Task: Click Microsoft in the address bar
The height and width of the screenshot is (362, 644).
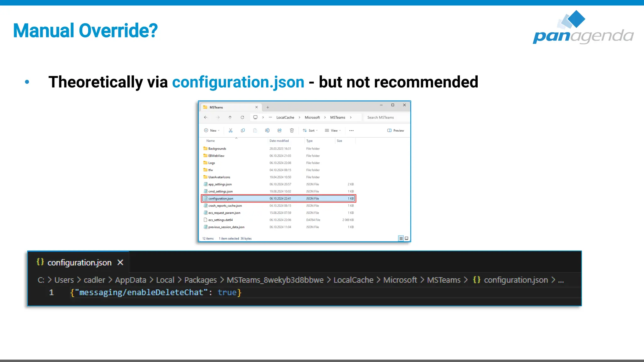Action: click(312, 118)
